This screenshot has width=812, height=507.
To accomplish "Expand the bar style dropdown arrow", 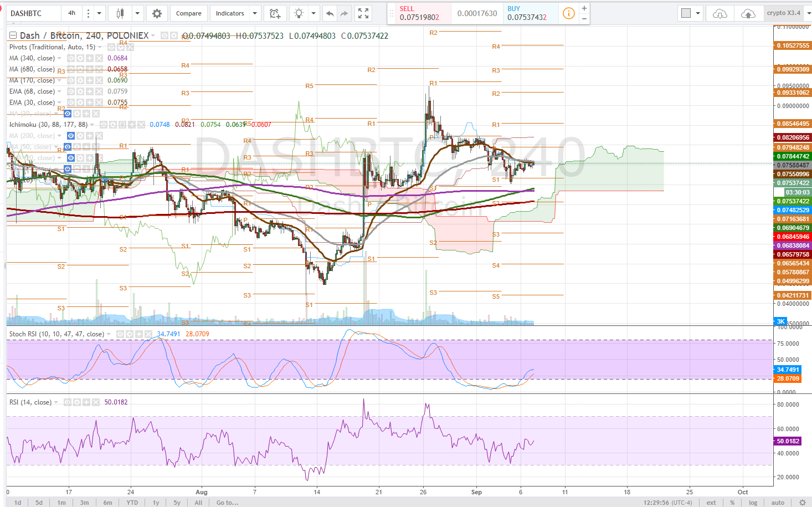I will pyautogui.click(x=137, y=13).
